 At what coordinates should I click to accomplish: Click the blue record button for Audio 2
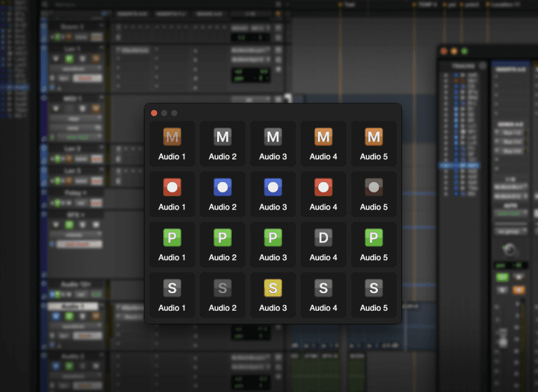point(223,187)
